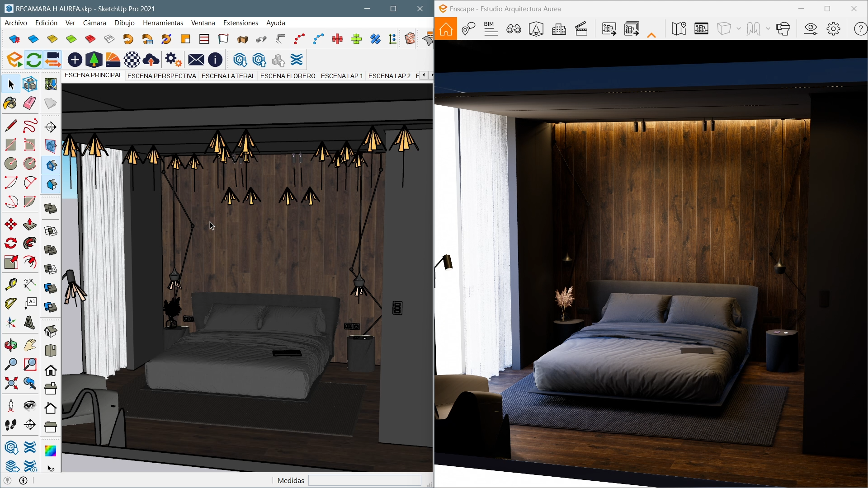Select the Paint Bucket tool

pyautogui.click(x=10, y=103)
